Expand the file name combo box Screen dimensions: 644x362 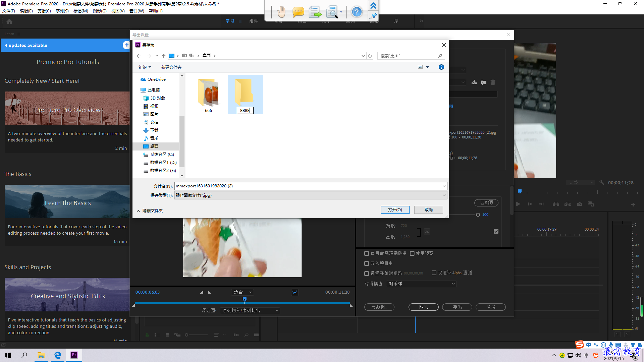pyautogui.click(x=444, y=186)
